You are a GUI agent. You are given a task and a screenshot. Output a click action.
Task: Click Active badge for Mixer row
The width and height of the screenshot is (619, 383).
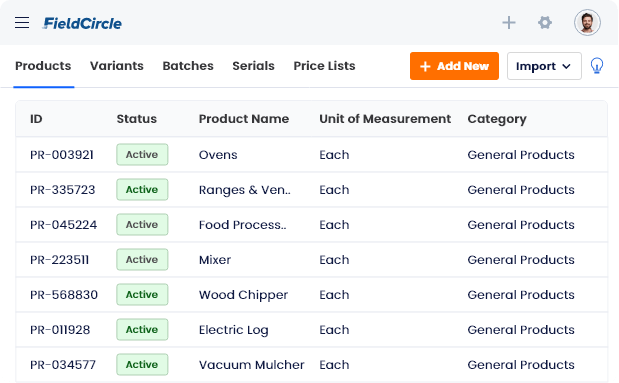142,259
